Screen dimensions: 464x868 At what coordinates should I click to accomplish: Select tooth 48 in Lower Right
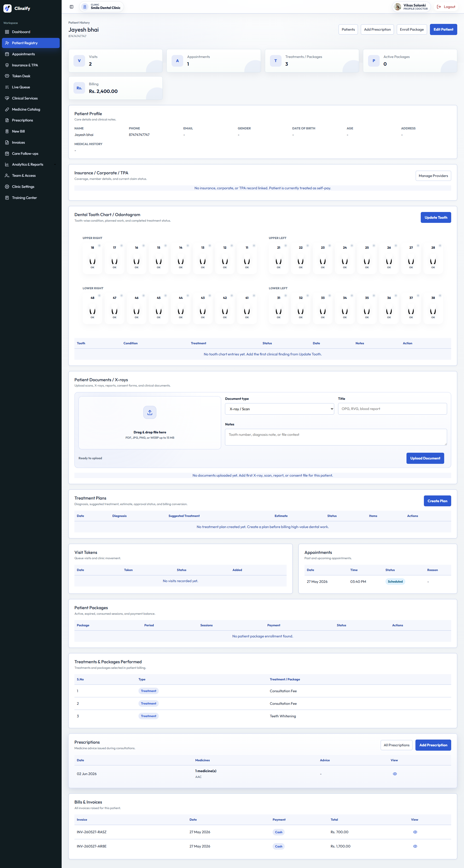(x=92, y=308)
